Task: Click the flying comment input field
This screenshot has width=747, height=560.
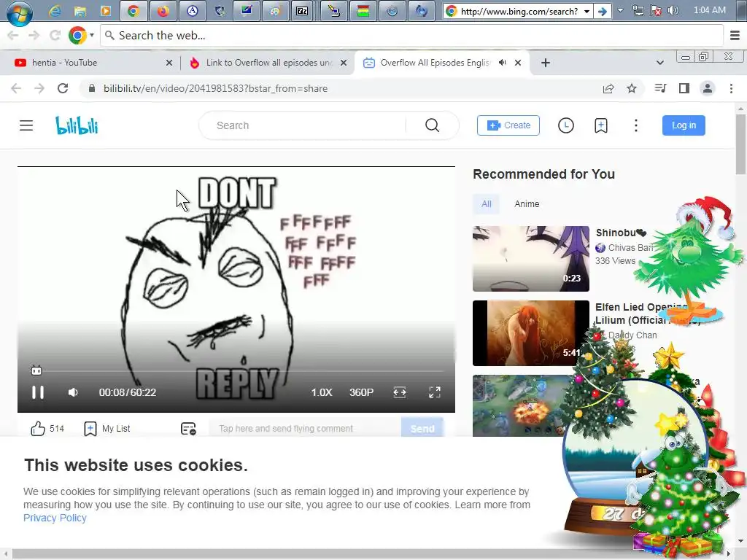Action: (x=305, y=428)
